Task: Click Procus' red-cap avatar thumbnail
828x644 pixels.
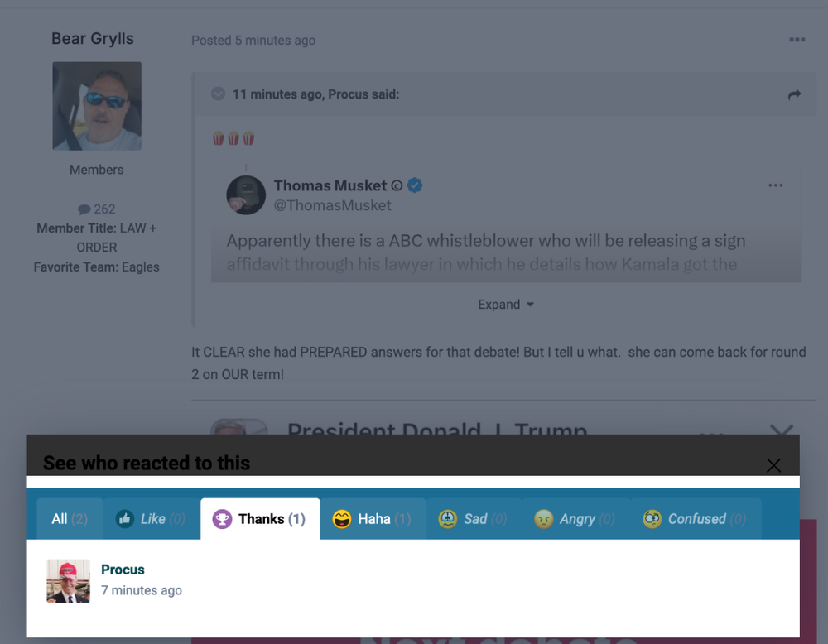Action: [x=68, y=579]
